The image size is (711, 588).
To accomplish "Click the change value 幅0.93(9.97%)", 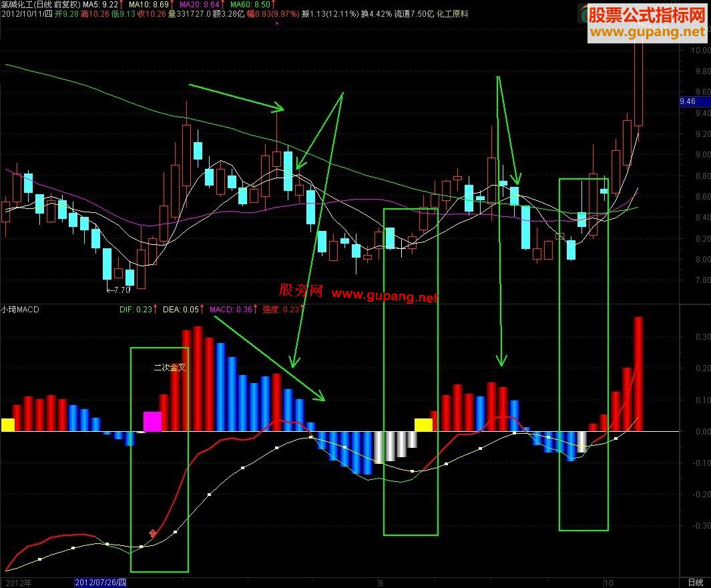I will tap(273, 14).
